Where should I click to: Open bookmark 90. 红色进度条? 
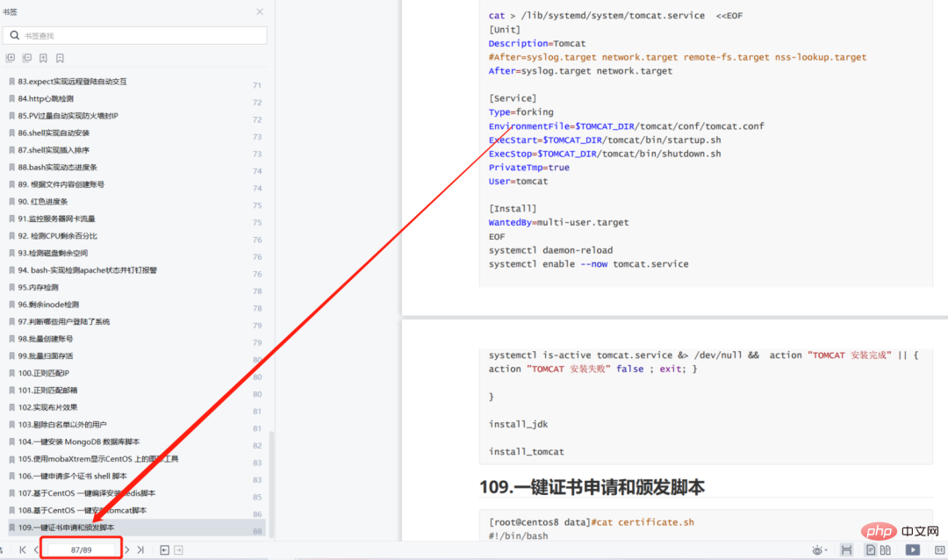[43, 201]
